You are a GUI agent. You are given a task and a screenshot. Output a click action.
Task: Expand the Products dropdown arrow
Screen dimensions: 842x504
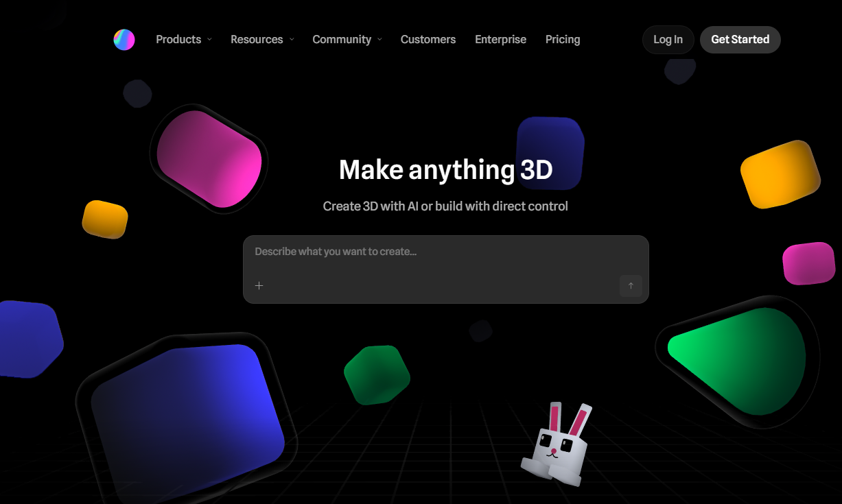tap(210, 40)
